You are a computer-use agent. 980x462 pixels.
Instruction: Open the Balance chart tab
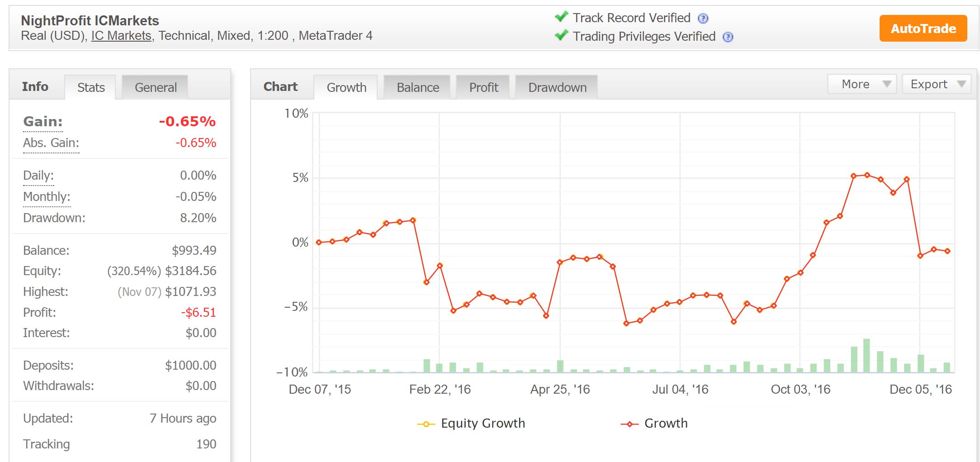tap(418, 87)
